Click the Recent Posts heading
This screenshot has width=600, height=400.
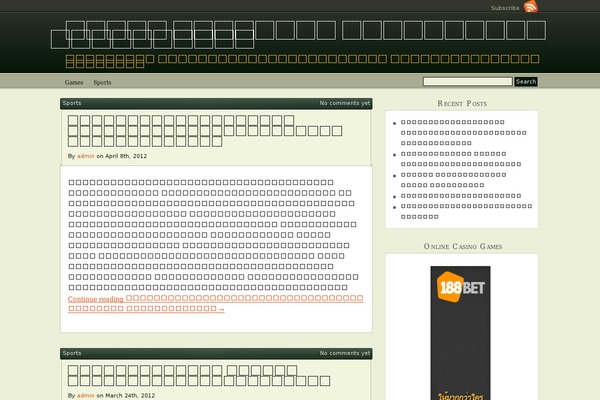click(462, 103)
